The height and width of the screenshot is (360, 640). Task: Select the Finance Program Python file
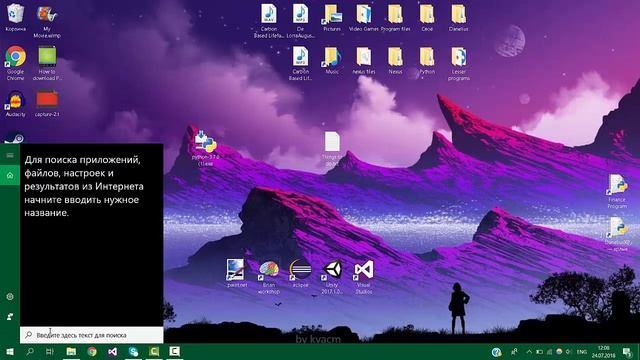coord(617,191)
